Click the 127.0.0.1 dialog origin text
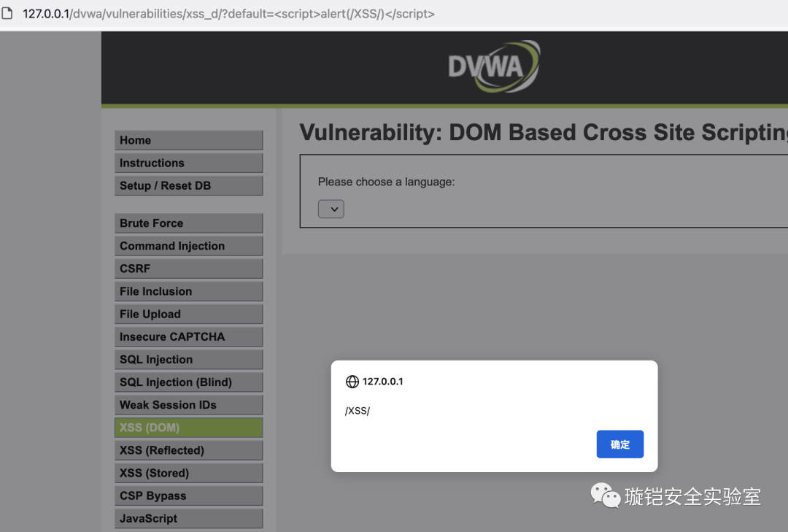The image size is (788, 532). [x=382, y=382]
